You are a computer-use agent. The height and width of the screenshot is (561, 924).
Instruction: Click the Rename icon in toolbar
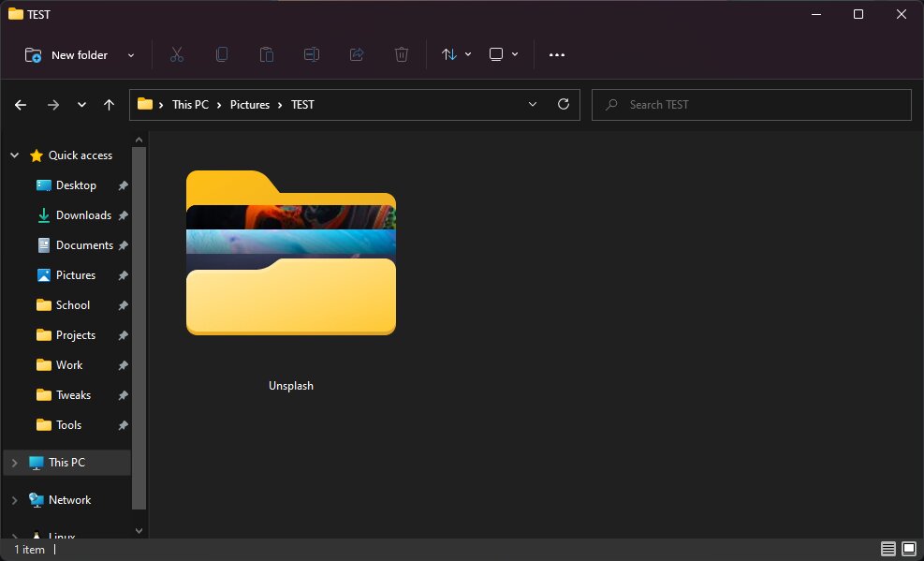coord(311,55)
